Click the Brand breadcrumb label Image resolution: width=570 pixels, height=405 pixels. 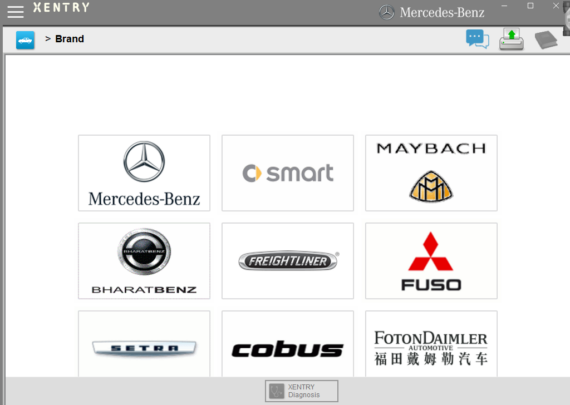[x=69, y=39]
